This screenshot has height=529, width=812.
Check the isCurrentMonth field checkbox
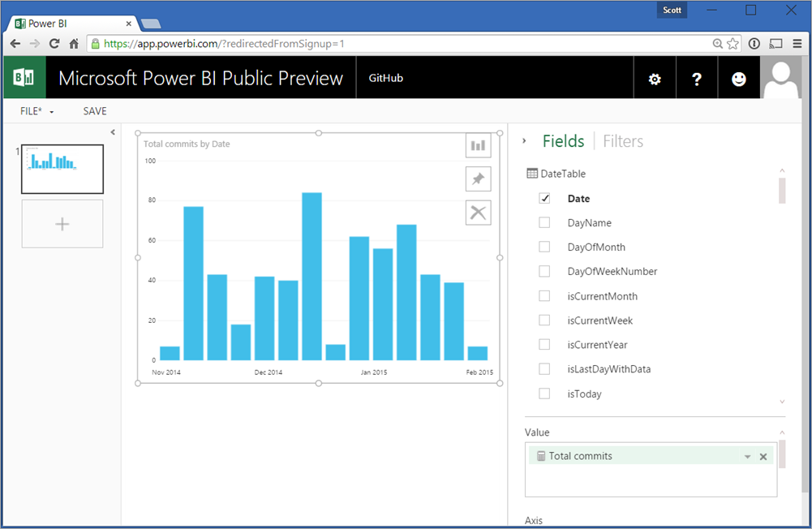544,295
